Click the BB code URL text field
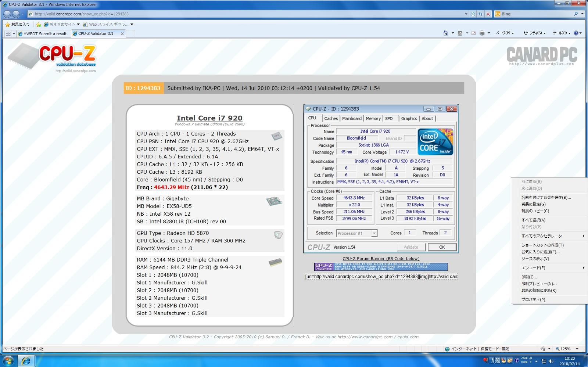 pos(381,276)
